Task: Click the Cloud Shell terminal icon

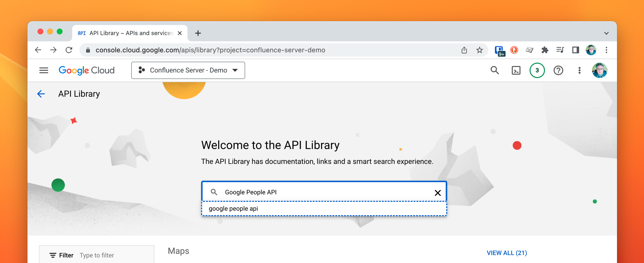Action: (x=516, y=70)
